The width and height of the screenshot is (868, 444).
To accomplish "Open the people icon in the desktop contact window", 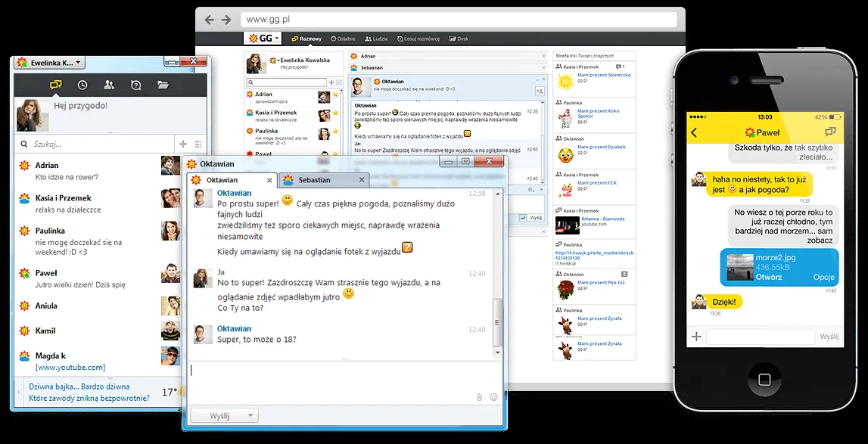I will click(x=109, y=85).
